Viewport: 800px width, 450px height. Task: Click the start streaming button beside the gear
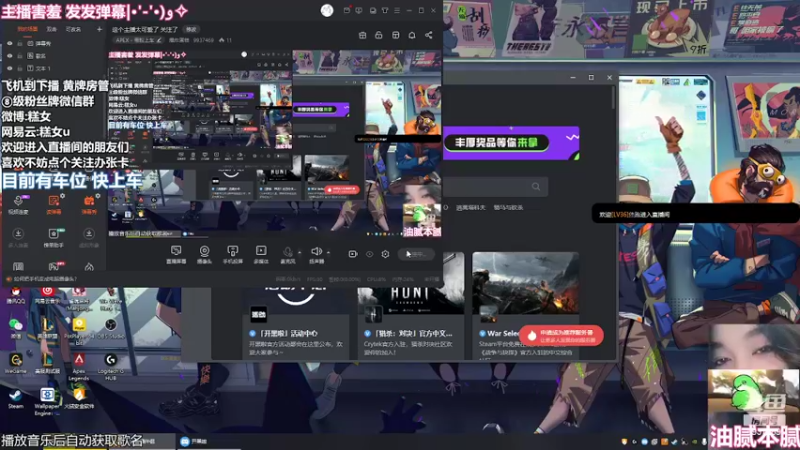pos(416,254)
